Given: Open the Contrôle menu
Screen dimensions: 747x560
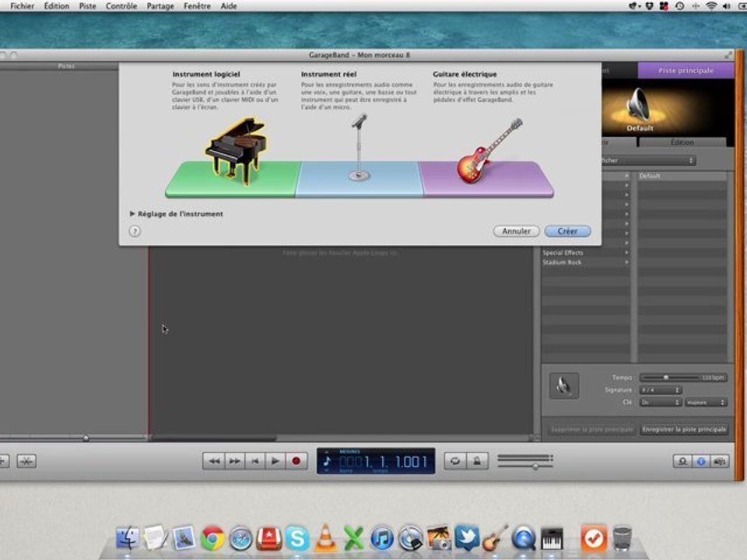Looking at the screenshot, I should pos(121,6).
